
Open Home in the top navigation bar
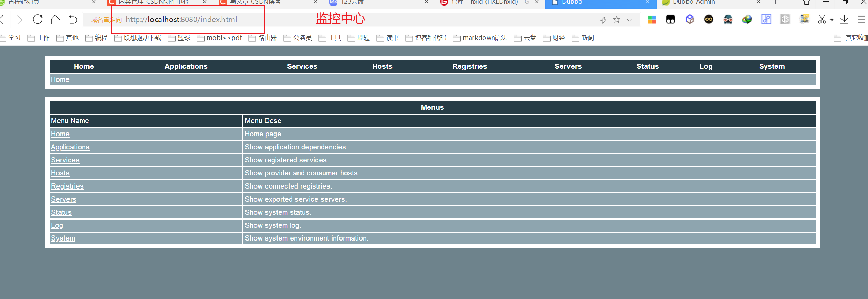(84, 66)
